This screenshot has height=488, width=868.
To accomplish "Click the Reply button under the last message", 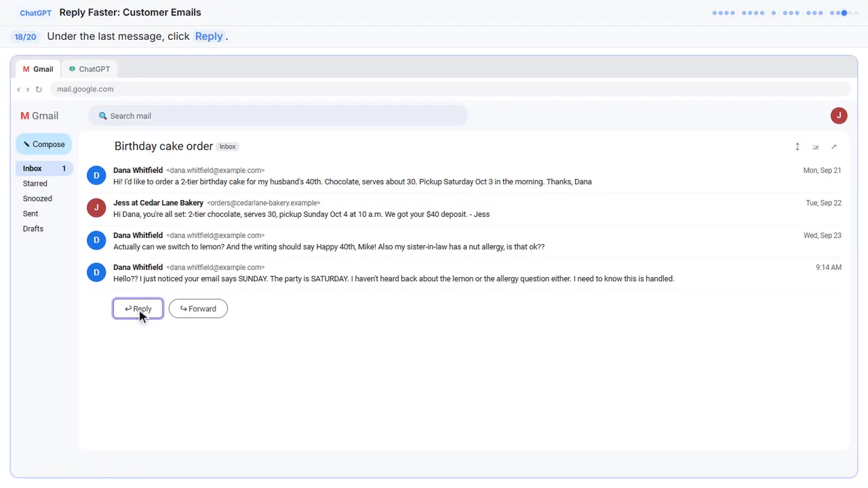I will click(138, 308).
